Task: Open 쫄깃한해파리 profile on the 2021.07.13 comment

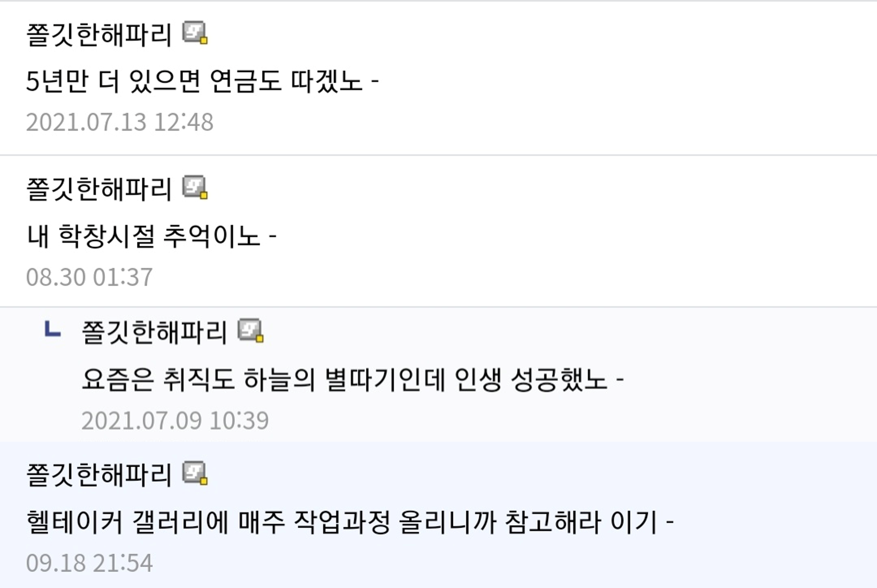Action: point(99,35)
